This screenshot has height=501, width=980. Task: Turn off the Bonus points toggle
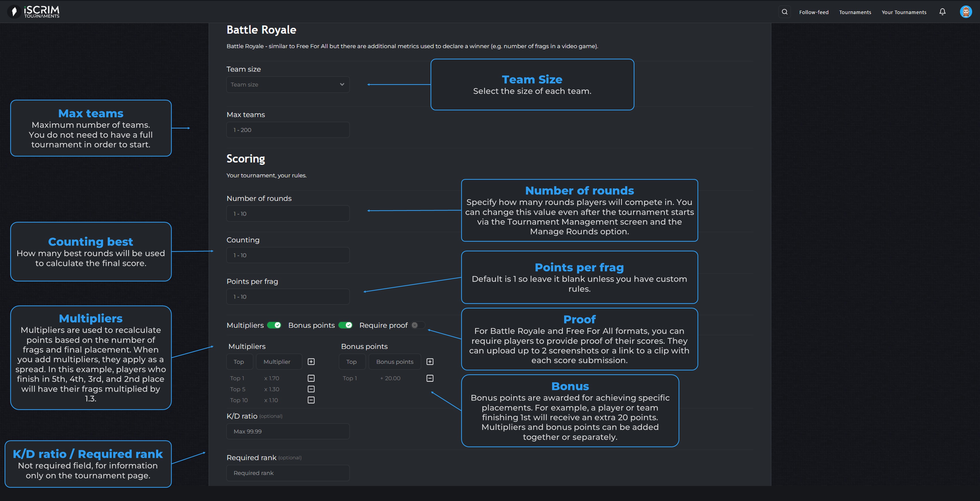(345, 325)
